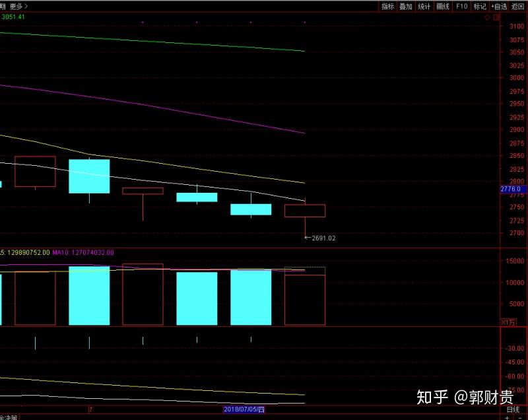Click the 标记 mark button

point(480,7)
